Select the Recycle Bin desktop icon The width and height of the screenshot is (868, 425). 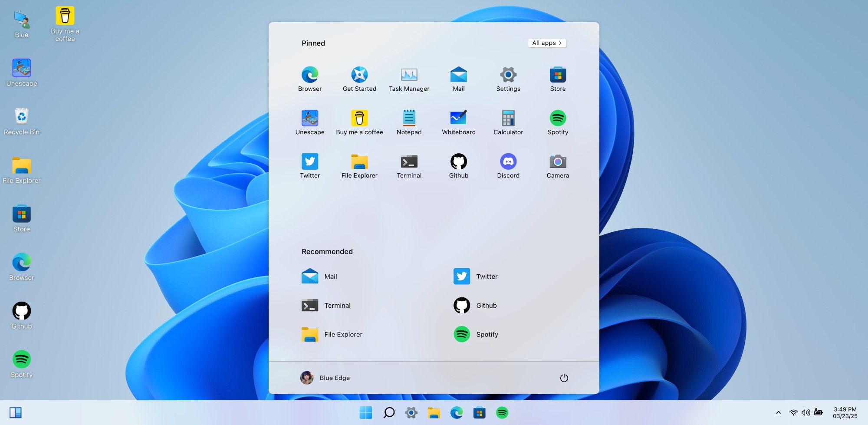click(x=22, y=122)
